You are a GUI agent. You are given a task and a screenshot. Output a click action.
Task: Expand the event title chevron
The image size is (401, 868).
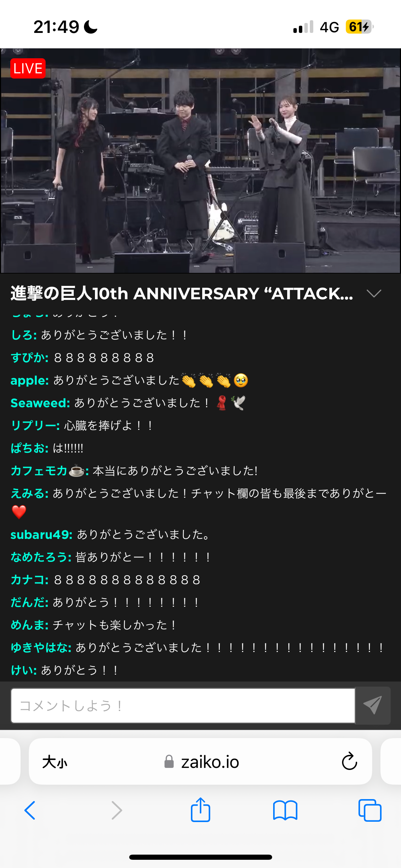tap(374, 293)
